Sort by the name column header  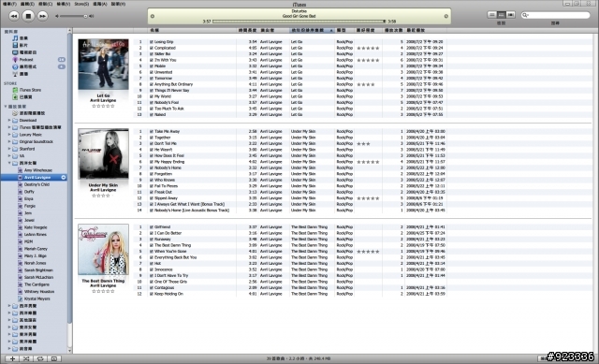(x=192, y=30)
